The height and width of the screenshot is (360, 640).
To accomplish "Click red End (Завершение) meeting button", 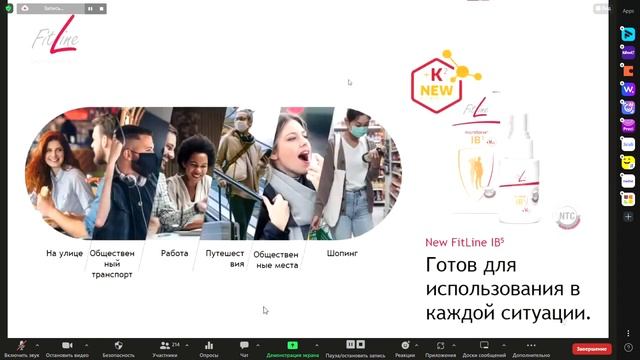I will coord(592,349).
